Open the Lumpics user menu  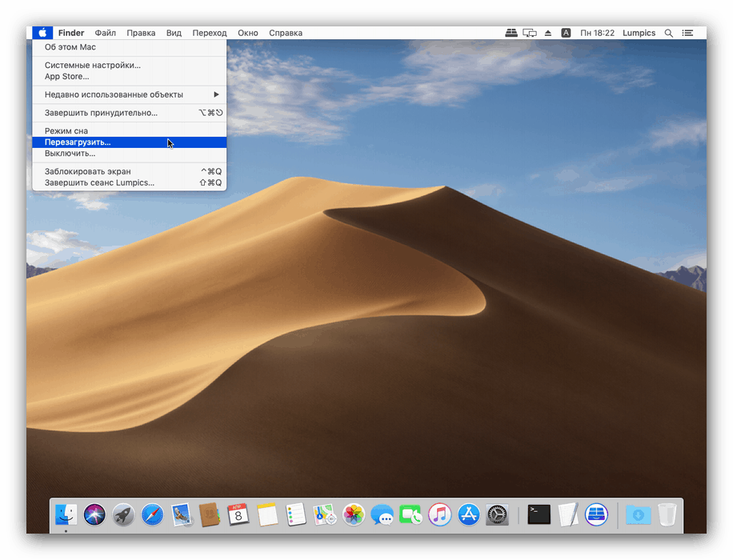[639, 33]
